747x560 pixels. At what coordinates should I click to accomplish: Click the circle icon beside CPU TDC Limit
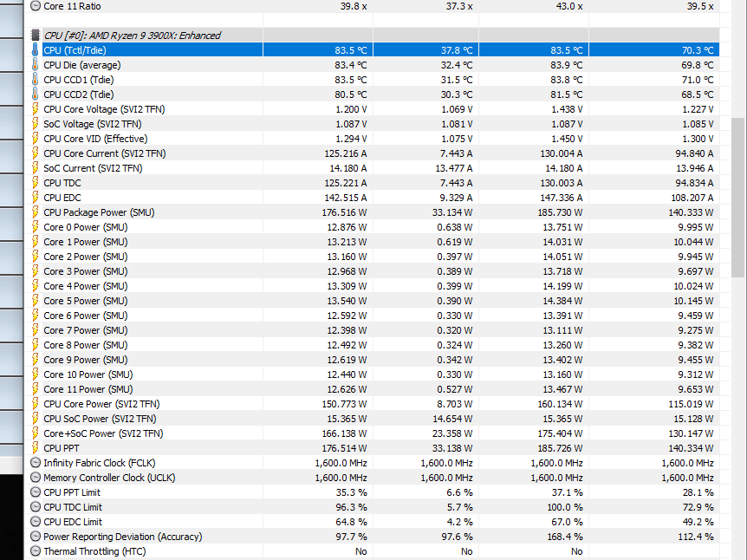pyautogui.click(x=36, y=507)
